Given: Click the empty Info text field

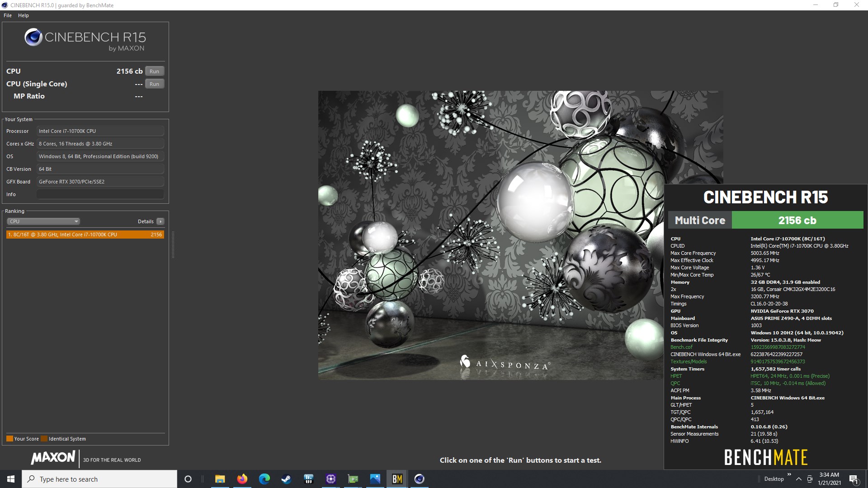Looking at the screenshot, I should coord(100,194).
